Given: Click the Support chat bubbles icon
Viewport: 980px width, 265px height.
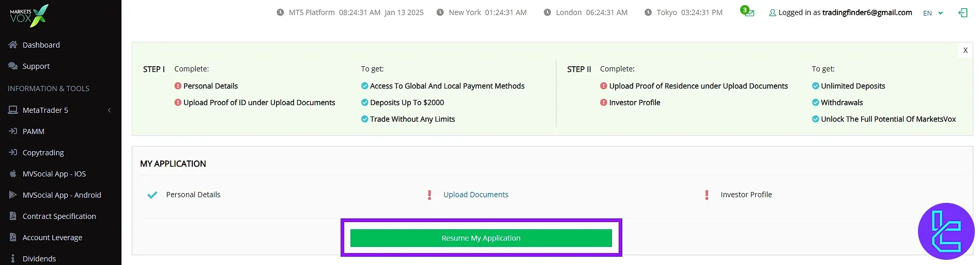Looking at the screenshot, I should click(13, 66).
